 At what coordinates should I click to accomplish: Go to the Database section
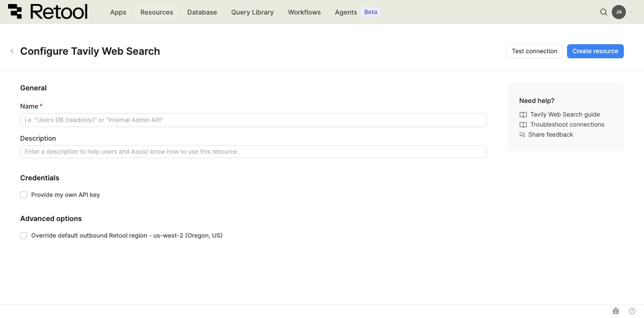click(202, 12)
